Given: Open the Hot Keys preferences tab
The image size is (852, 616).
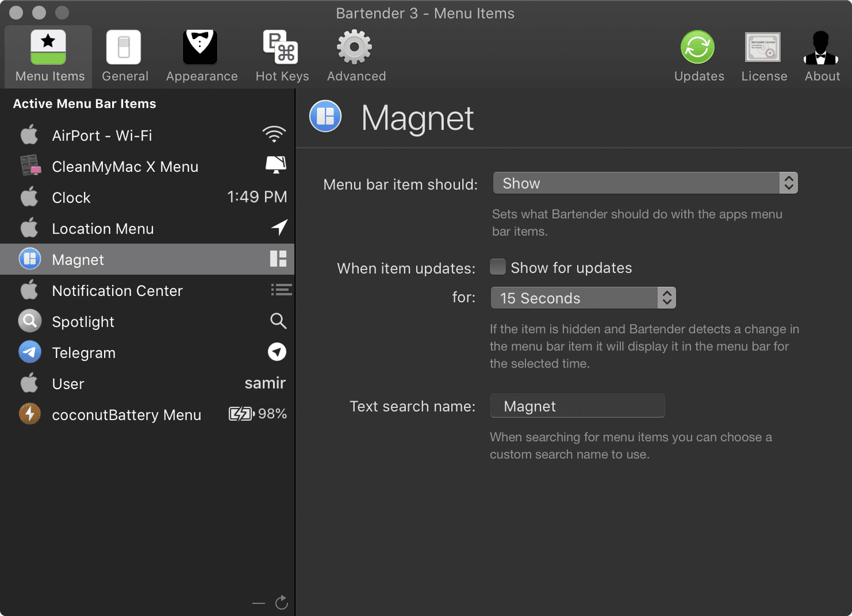Looking at the screenshot, I should [282, 56].
